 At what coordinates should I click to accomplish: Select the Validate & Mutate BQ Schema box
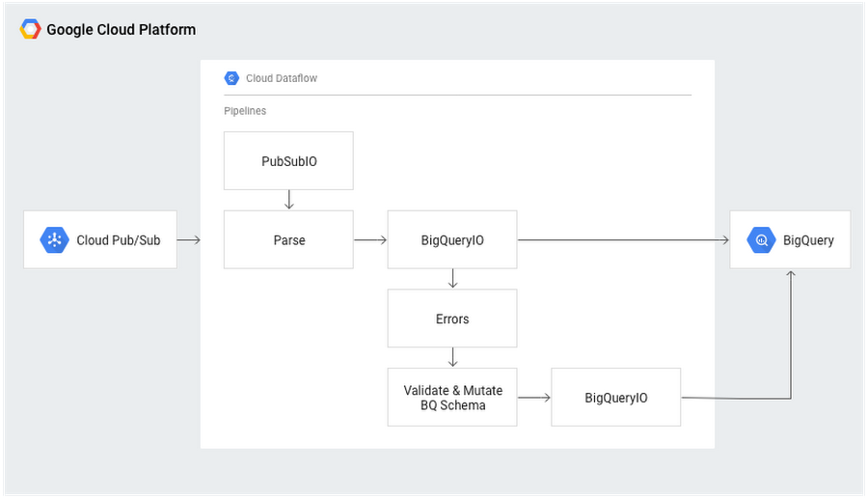452,397
